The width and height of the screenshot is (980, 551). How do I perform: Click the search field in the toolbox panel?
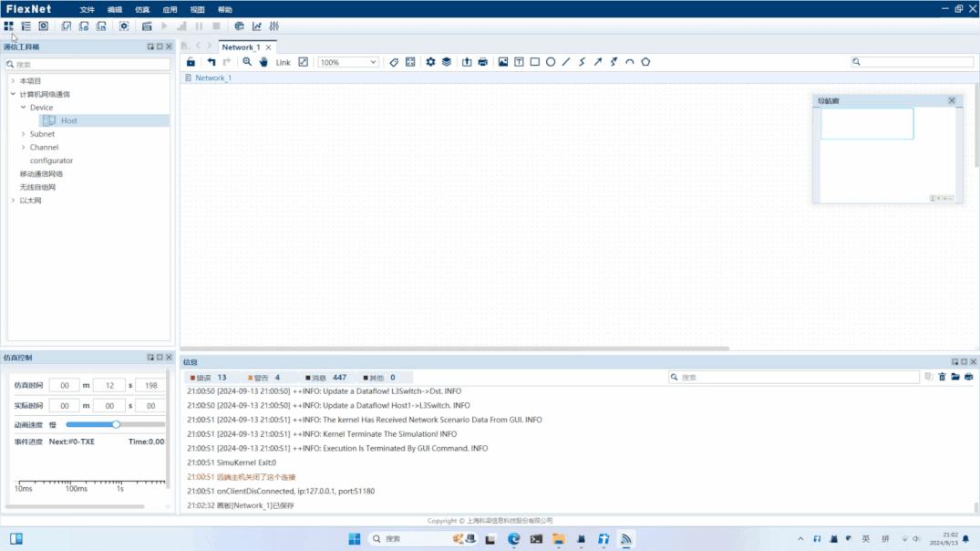[x=88, y=64]
